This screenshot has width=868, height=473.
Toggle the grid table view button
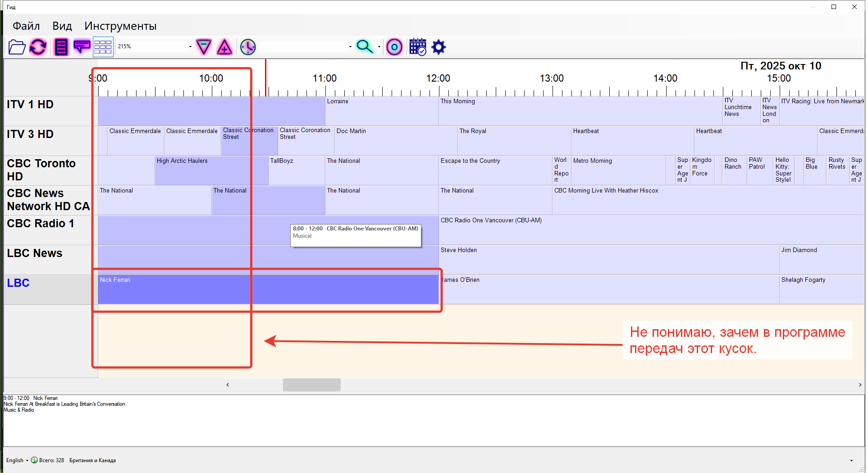pos(103,47)
